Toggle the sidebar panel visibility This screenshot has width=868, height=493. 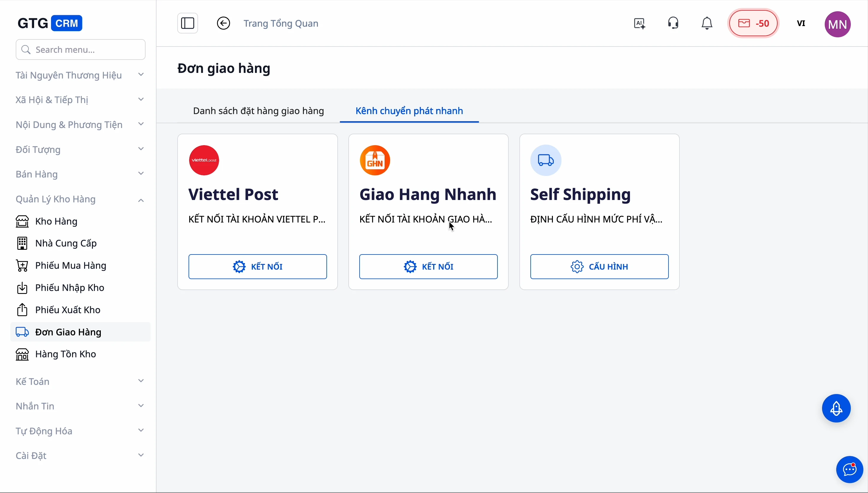point(187,23)
